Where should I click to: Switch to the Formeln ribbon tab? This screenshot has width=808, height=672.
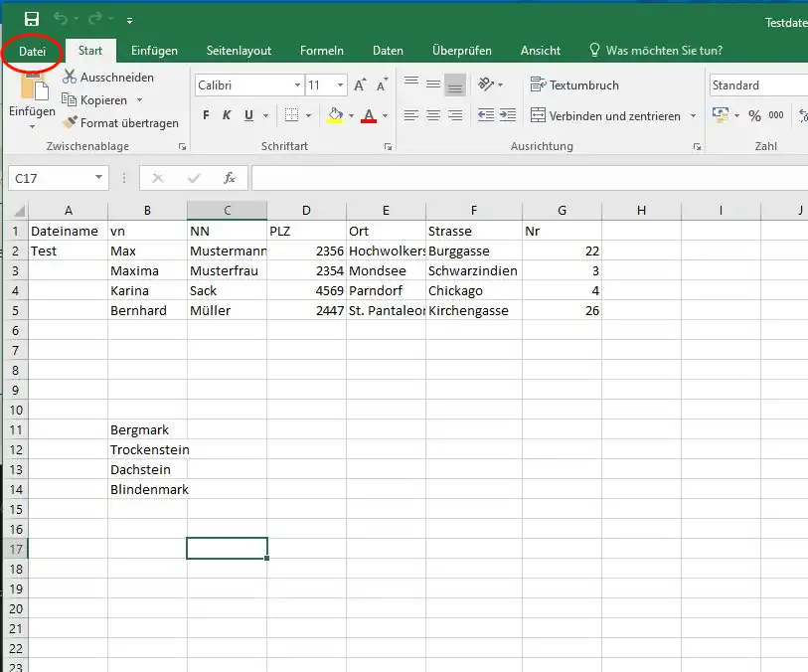(321, 51)
